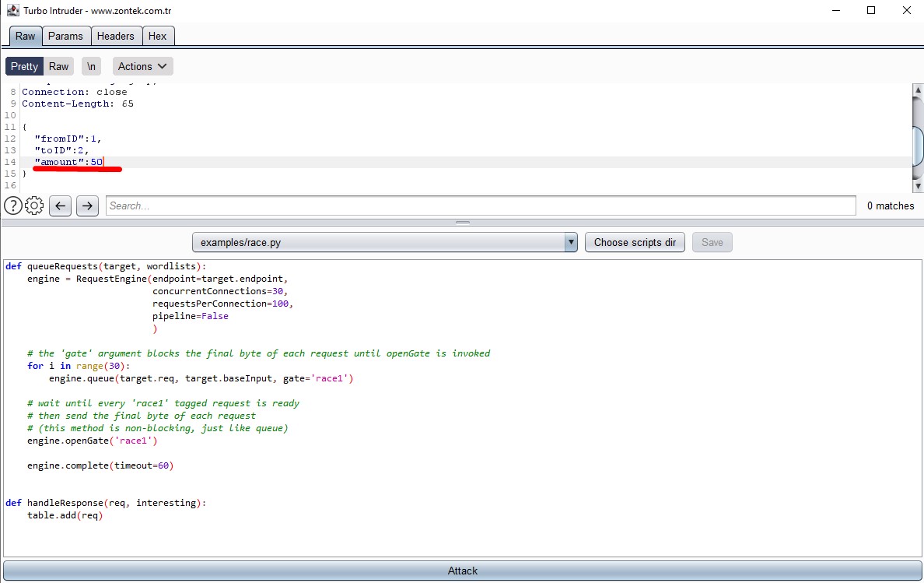Viewport: 924px width, 583px height.
Task: Click the left arrow search navigation icon
Action: (x=60, y=205)
